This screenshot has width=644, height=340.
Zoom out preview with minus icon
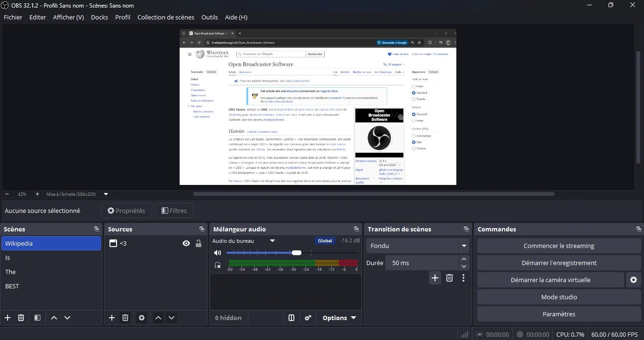click(x=7, y=194)
